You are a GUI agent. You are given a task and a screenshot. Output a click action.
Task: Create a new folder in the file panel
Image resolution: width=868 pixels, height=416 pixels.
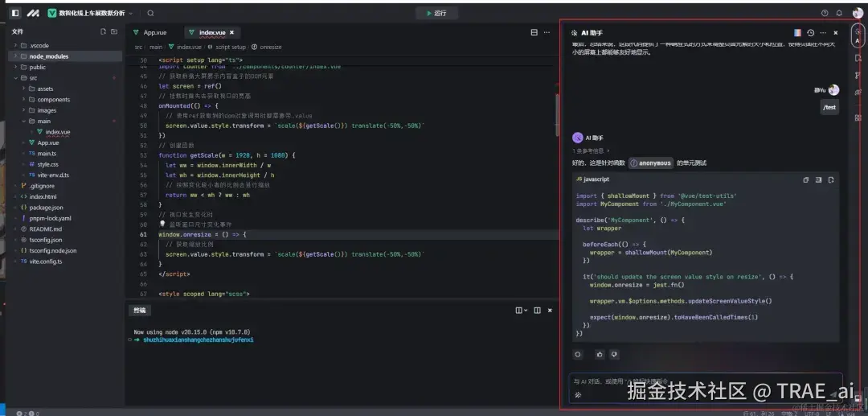coord(114,31)
